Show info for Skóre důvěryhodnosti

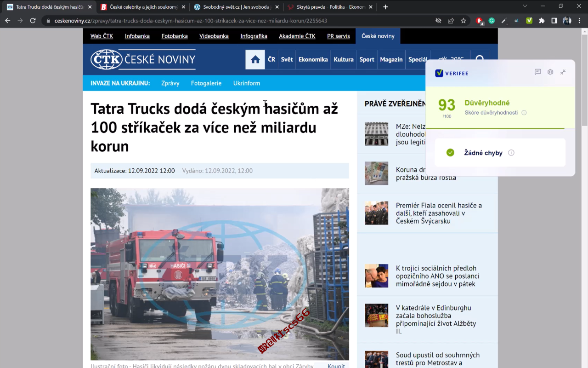(x=524, y=113)
